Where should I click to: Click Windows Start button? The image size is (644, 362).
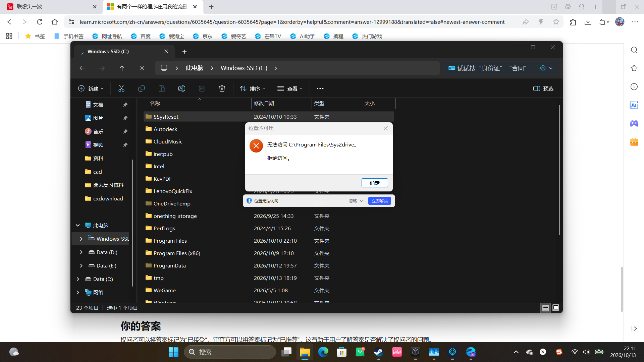173,352
